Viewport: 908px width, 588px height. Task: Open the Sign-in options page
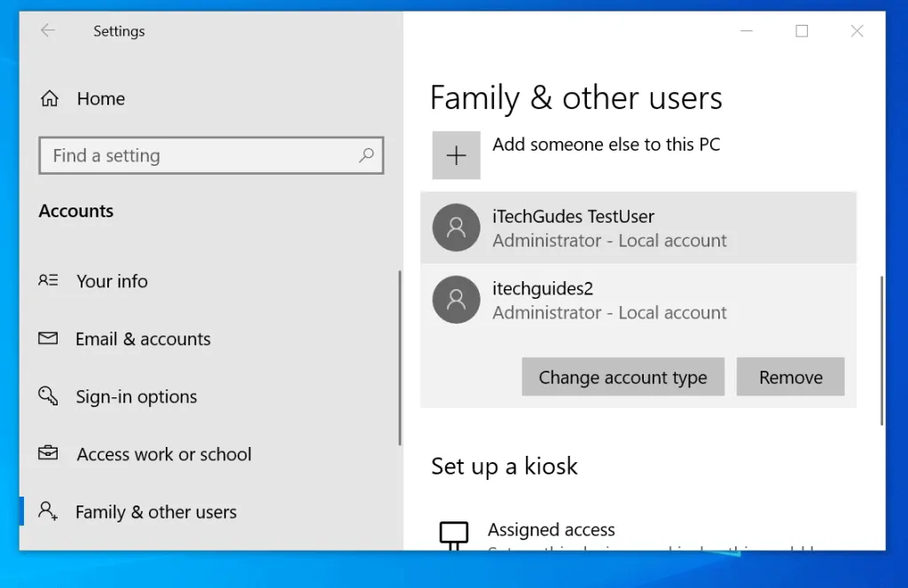coord(137,396)
